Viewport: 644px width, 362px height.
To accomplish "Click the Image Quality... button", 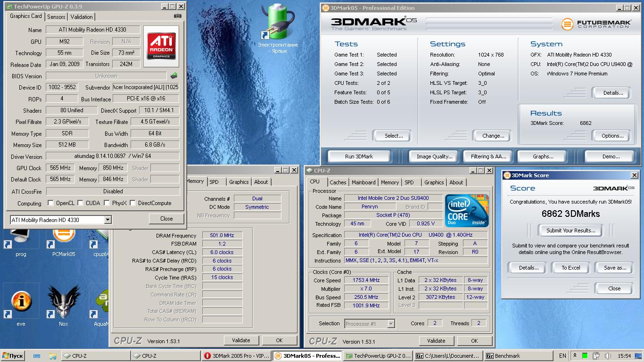I will click(434, 156).
